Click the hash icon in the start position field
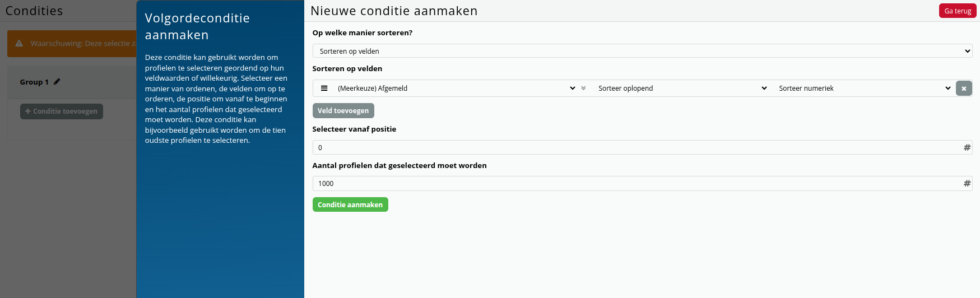The image size is (980, 298). tap(967, 147)
